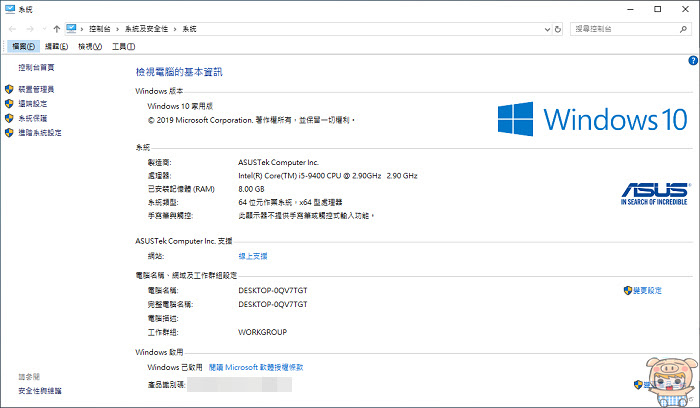The height and width of the screenshot is (408, 700).
Task: Go up one level with Up arrow
Action: point(57,29)
